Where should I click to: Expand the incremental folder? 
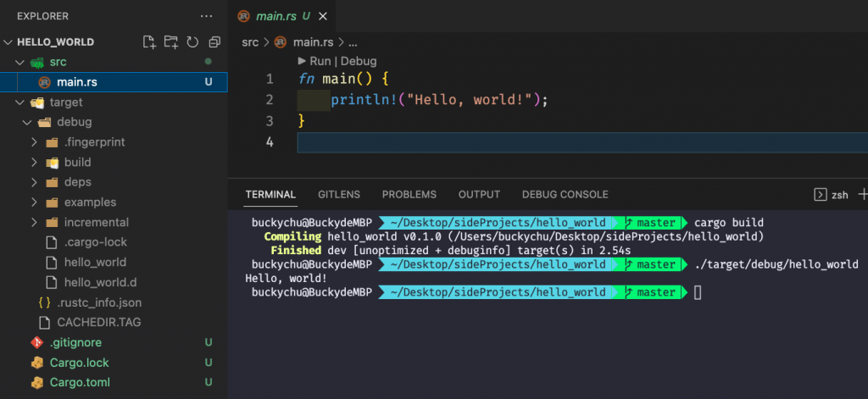[34, 223]
